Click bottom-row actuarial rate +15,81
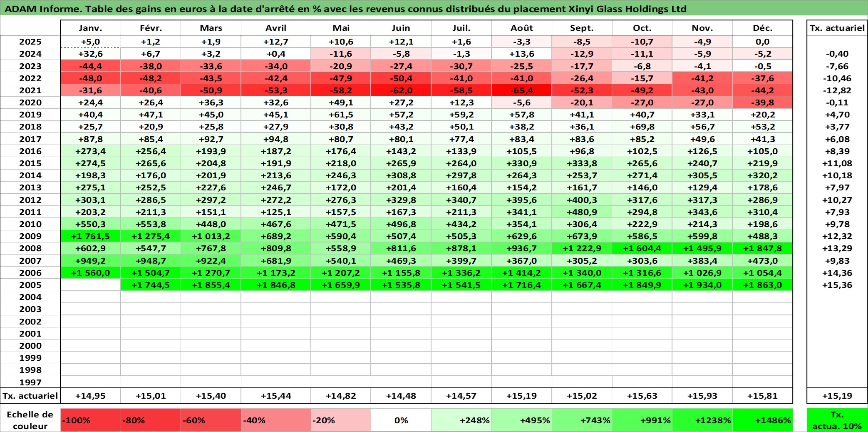The width and height of the screenshot is (868, 432). (763, 396)
